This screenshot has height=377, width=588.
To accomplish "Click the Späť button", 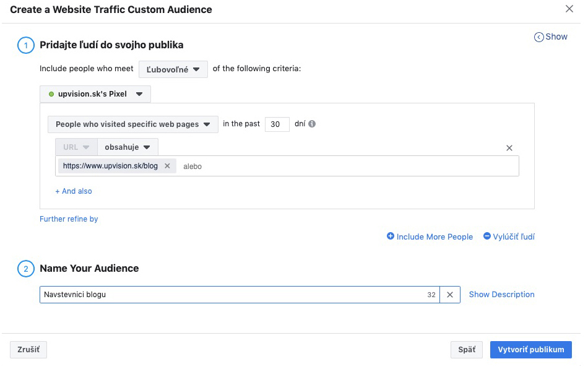I will (x=467, y=350).
